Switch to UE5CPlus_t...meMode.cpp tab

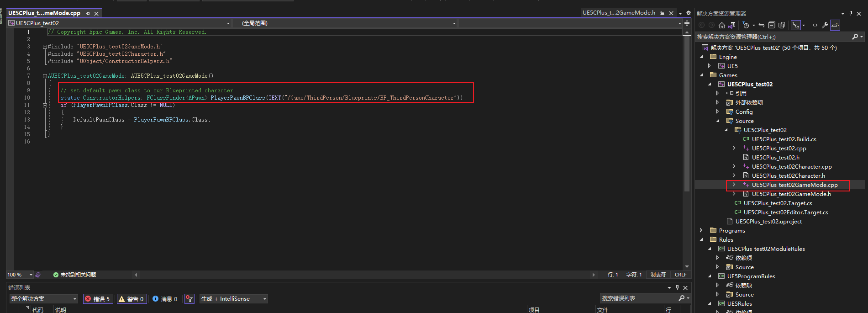click(44, 13)
